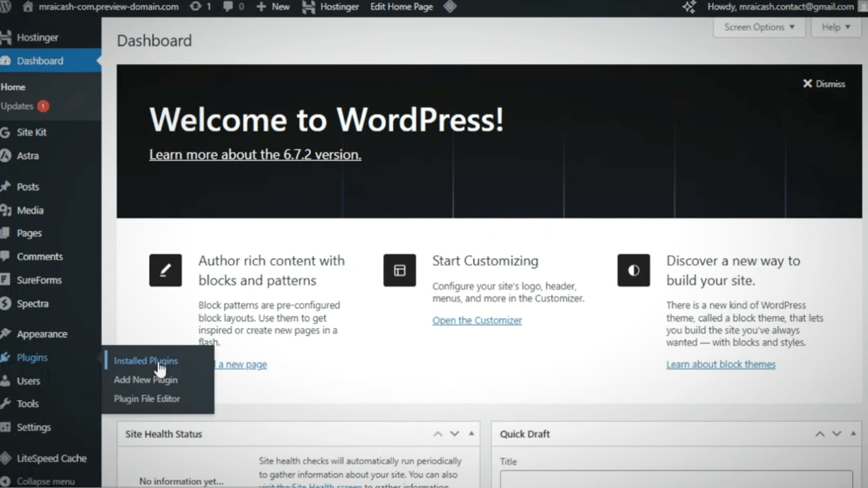868x488 pixels.
Task: Move Site Health Status panel up
Action: click(437, 434)
